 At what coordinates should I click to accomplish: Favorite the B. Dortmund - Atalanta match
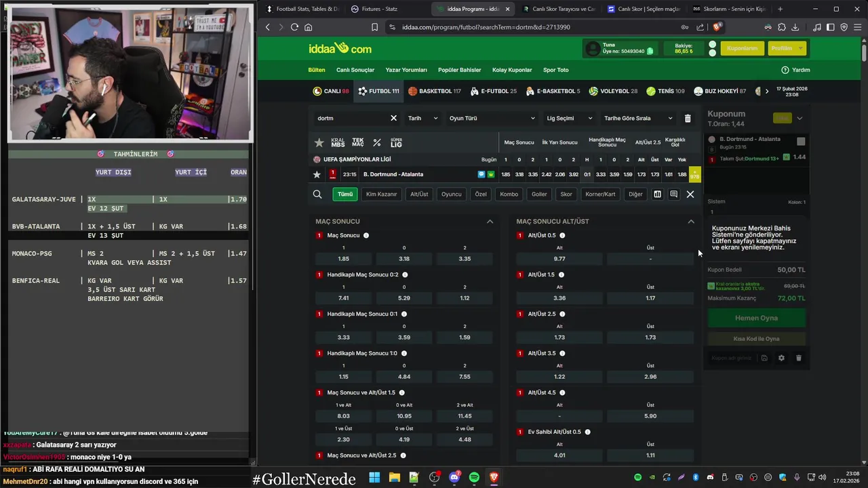pyautogui.click(x=317, y=174)
